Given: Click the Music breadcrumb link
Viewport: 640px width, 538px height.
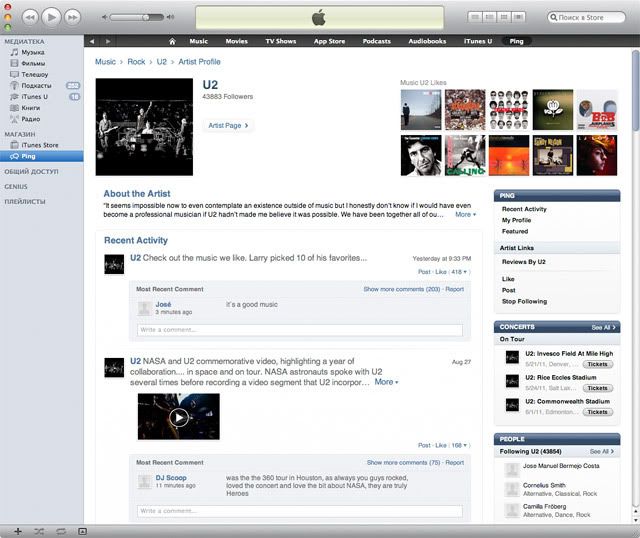Looking at the screenshot, I should tap(105, 62).
